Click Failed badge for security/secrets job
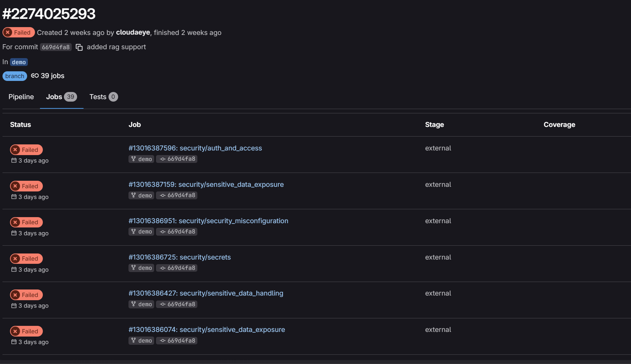This screenshot has width=631, height=364. pyautogui.click(x=26, y=258)
